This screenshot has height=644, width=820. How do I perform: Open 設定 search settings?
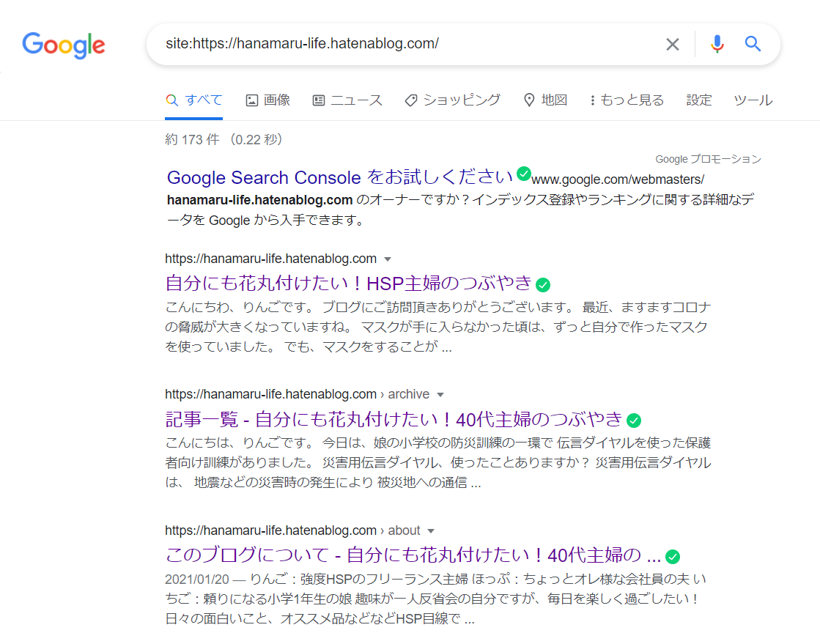click(699, 100)
